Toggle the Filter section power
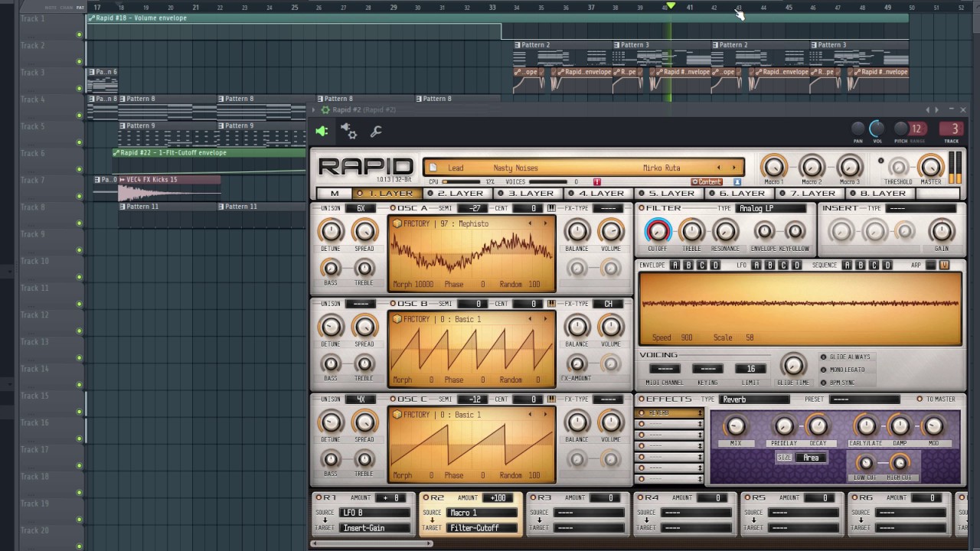 (642, 208)
